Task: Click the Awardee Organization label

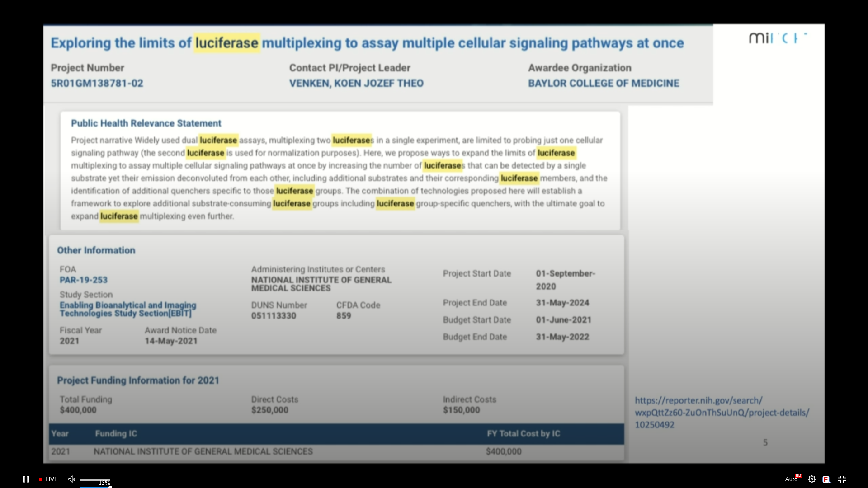Action: point(580,68)
